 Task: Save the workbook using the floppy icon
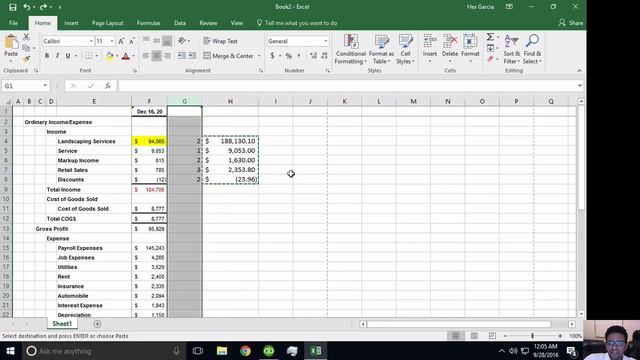pyautogui.click(x=13, y=7)
